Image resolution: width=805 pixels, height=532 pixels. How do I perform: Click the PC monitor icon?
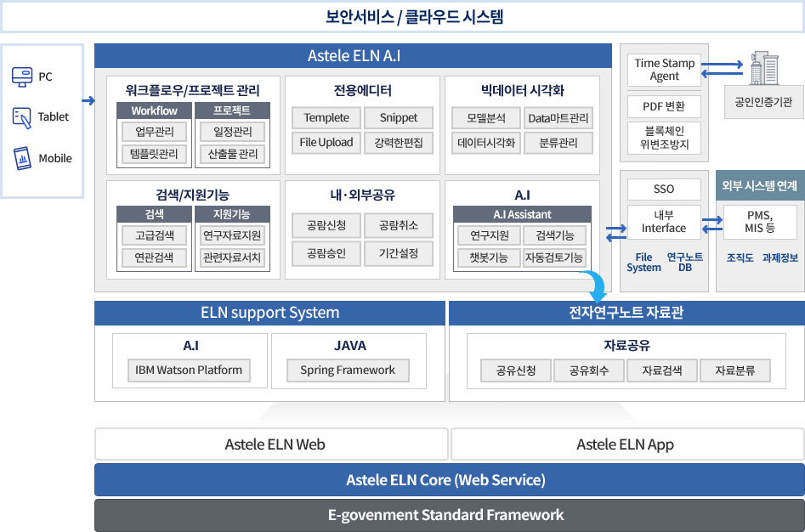[x=22, y=77]
